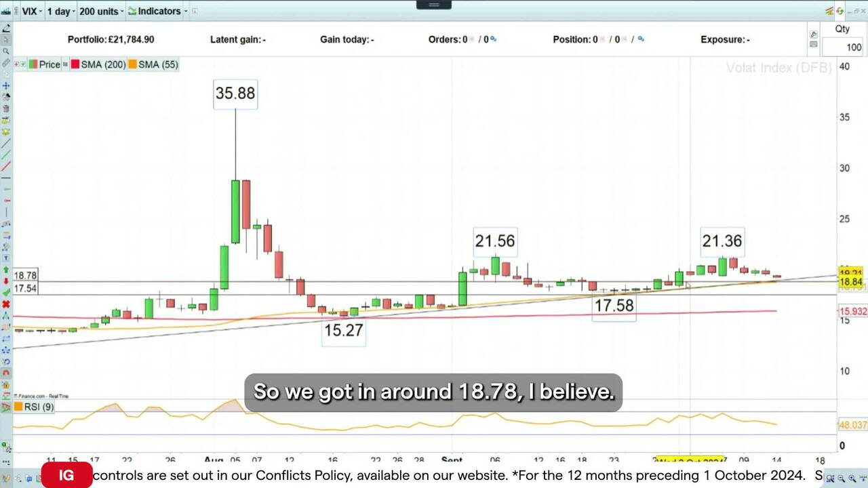
Task: Click the orange RSI (9) swatch
Action: click(x=18, y=407)
